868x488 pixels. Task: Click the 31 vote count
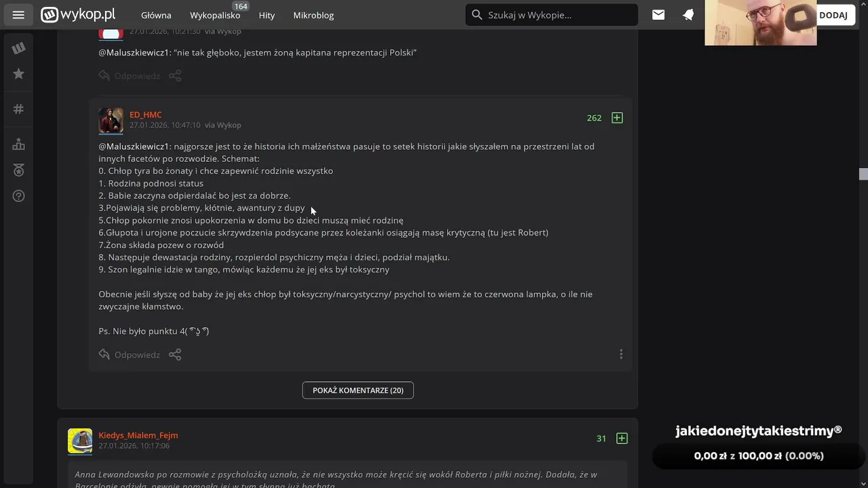pos(601,439)
